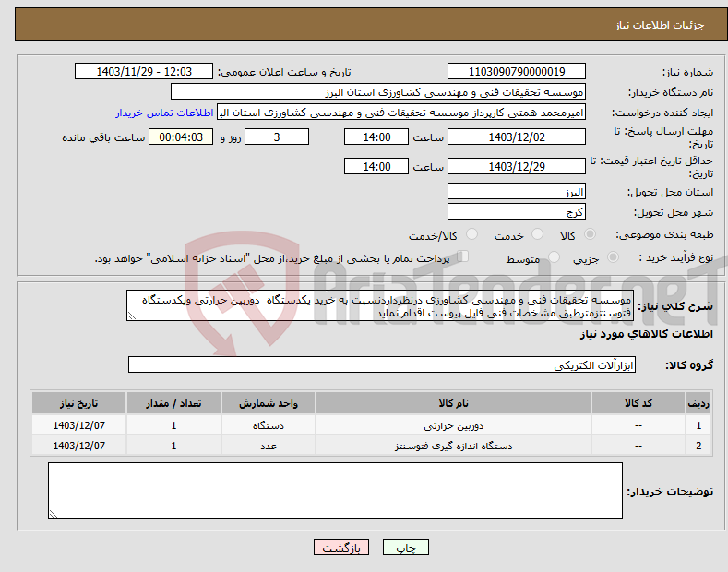Click the remaining days field showing 3
Screen dimensions: 728x572
(277, 137)
